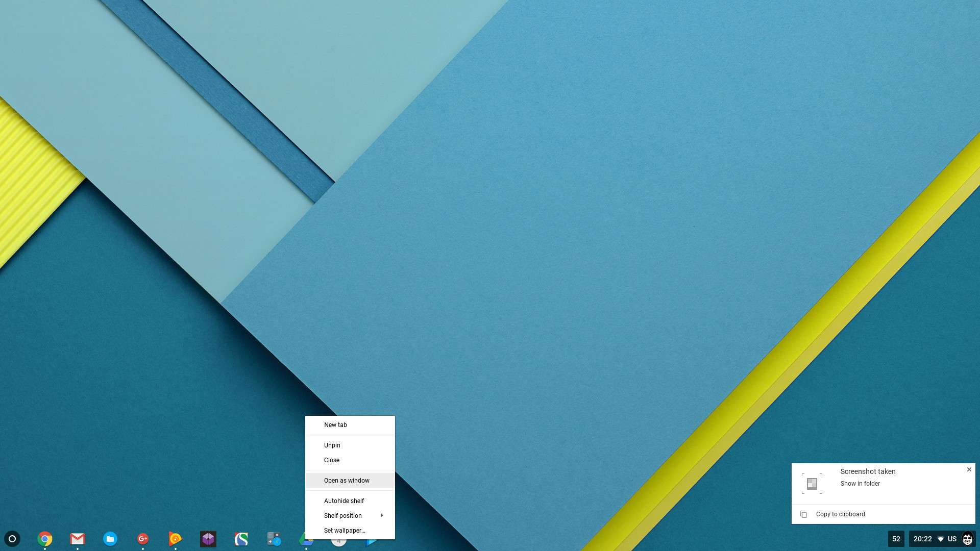Select Set wallpaper... menu item
This screenshot has height=551, width=980.
[350, 531]
